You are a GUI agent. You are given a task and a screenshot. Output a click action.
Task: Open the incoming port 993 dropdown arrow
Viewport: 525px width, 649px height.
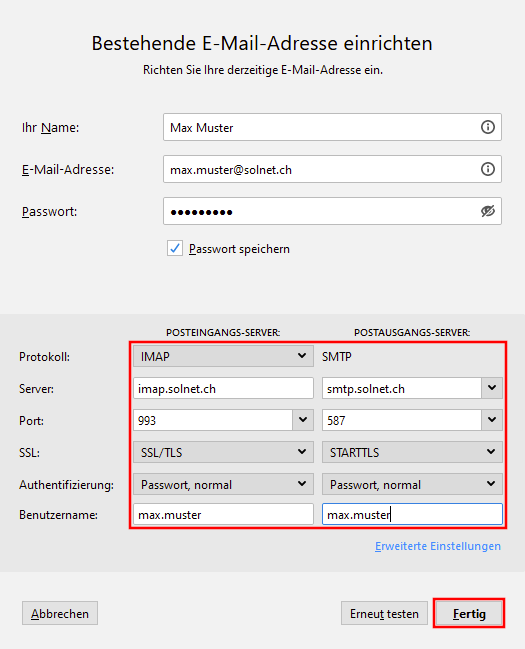(x=303, y=420)
